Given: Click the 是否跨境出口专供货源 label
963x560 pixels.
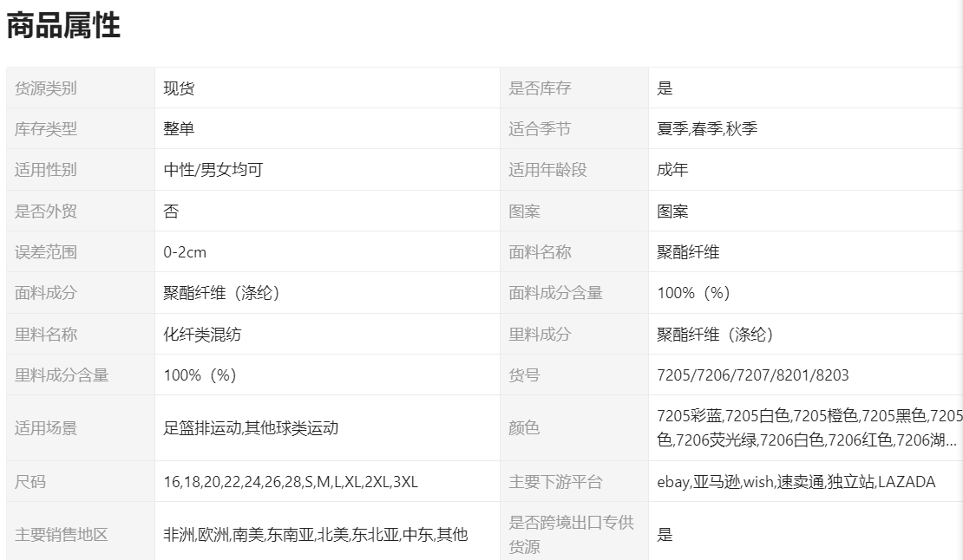Looking at the screenshot, I should click(x=570, y=535).
